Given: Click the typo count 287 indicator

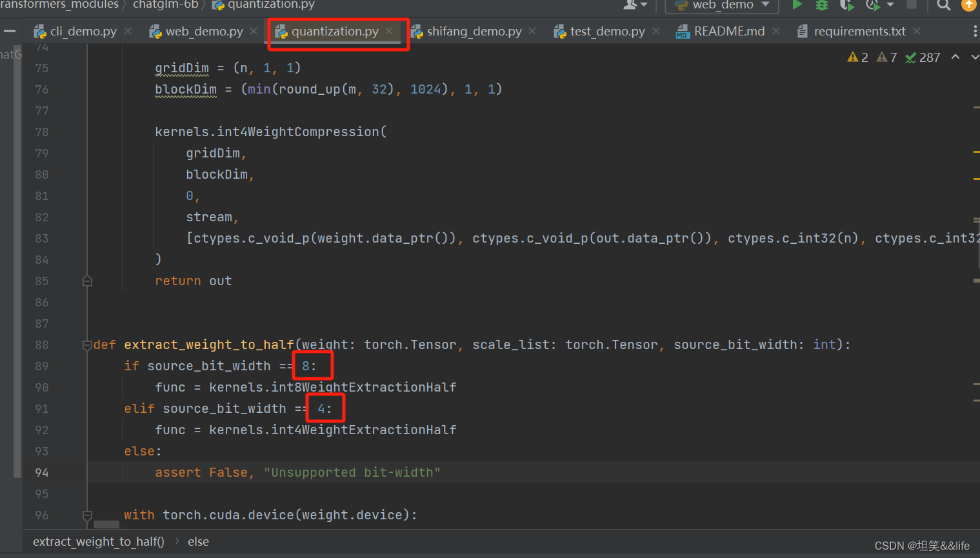Looking at the screenshot, I should 923,57.
